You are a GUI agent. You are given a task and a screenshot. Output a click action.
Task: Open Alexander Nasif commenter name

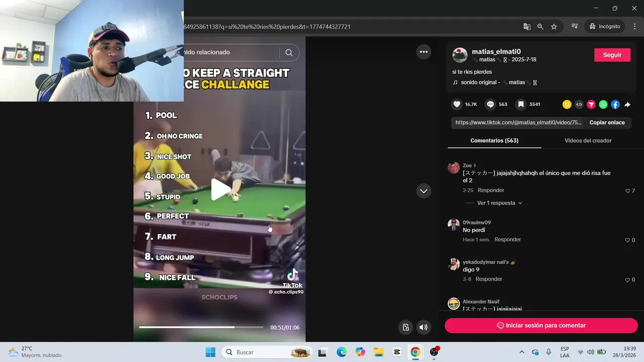tap(481, 302)
